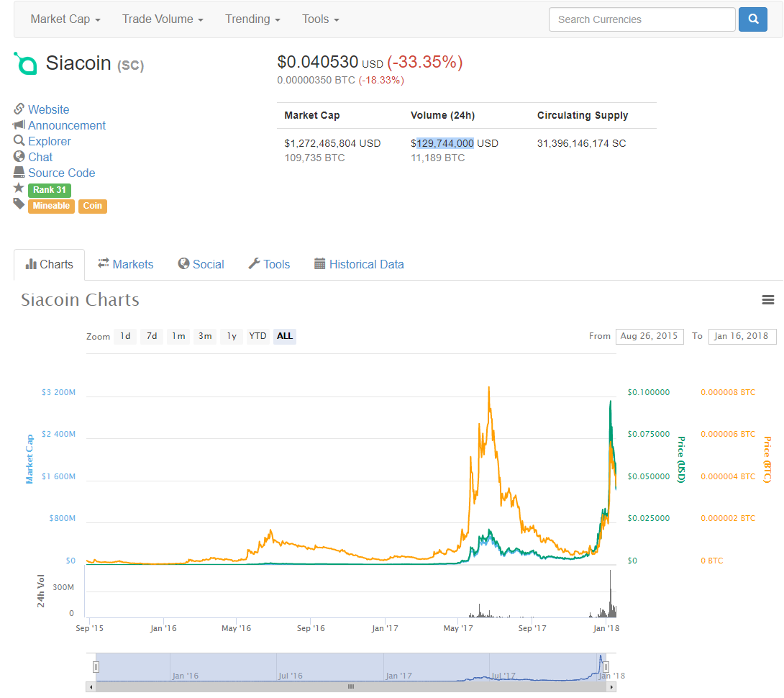
Task: Click the chart hamburger menu icon
Action: coord(768,300)
